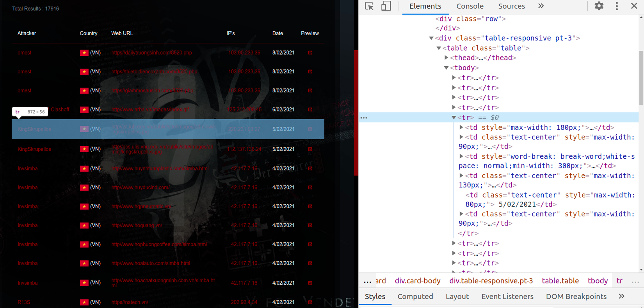The height and width of the screenshot is (308, 644).
Task: Expand the td with word-break style
Action: pyautogui.click(x=461, y=156)
